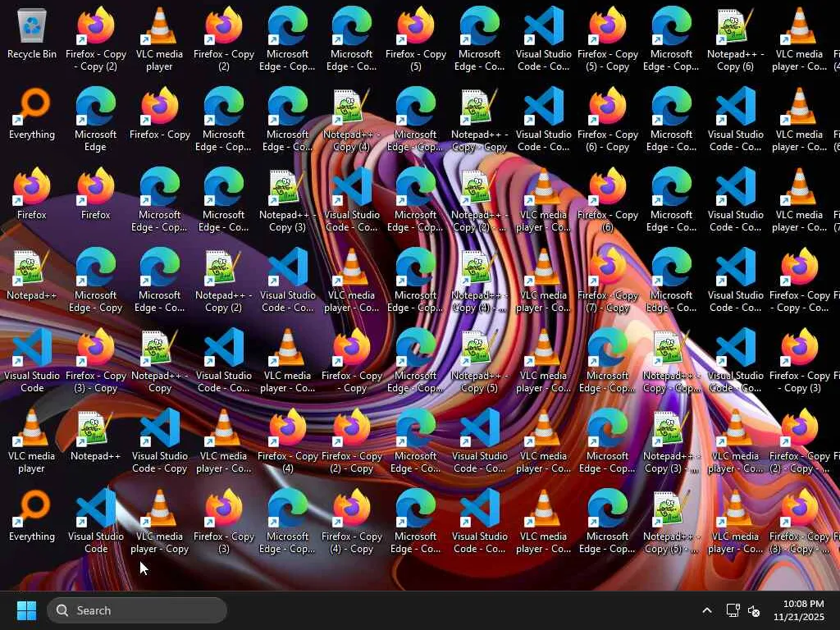Click the "Firefox - Copy (5)" shortcut

tap(416, 39)
